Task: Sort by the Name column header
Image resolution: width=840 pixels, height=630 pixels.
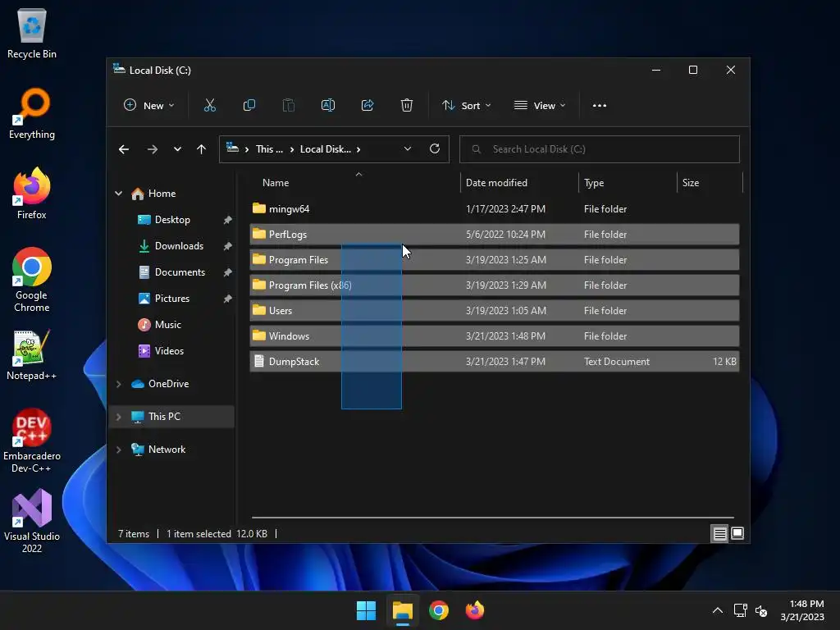Action: point(354,183)
